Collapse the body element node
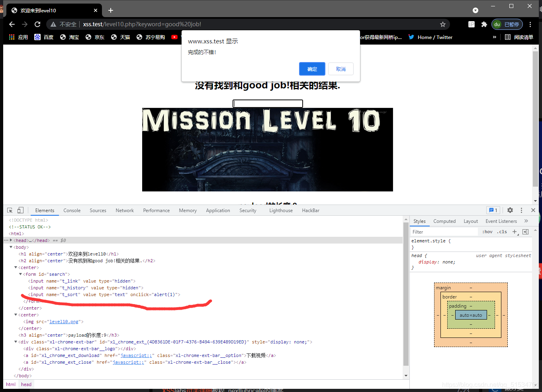 (x=11, y=247)
